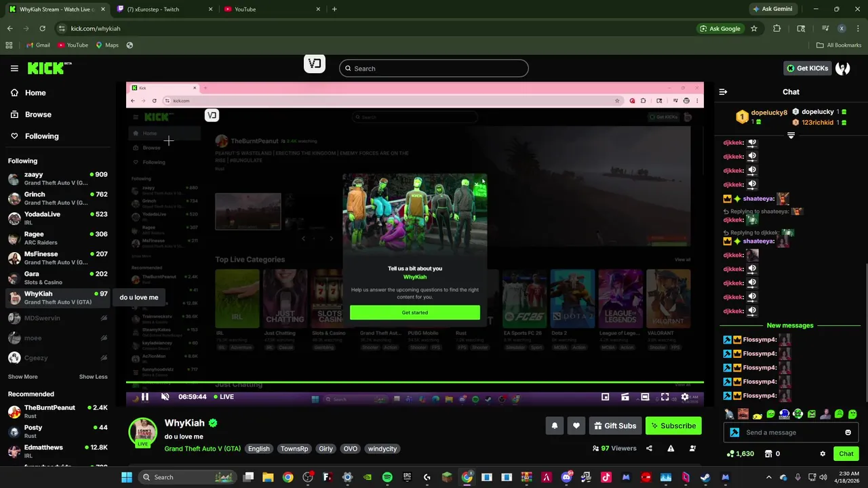Select the windycity tag
The width and height of the screenshot is (868, 488).
pos(383,449)
